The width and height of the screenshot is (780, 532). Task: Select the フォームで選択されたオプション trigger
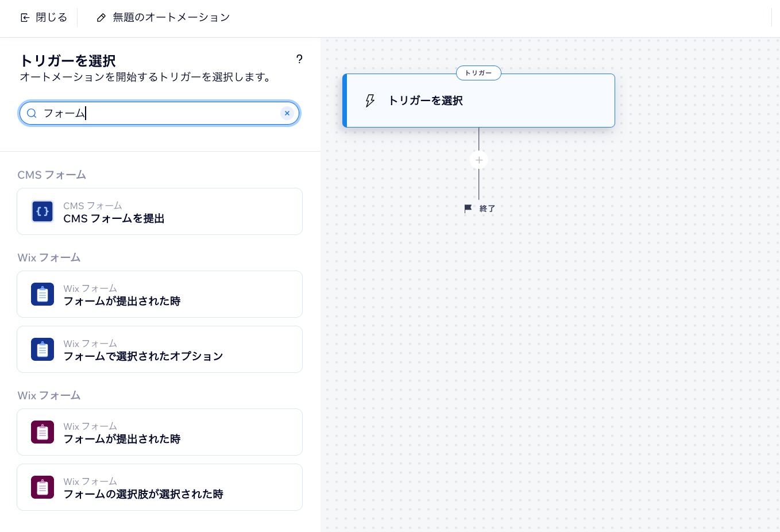coord(160,349)
